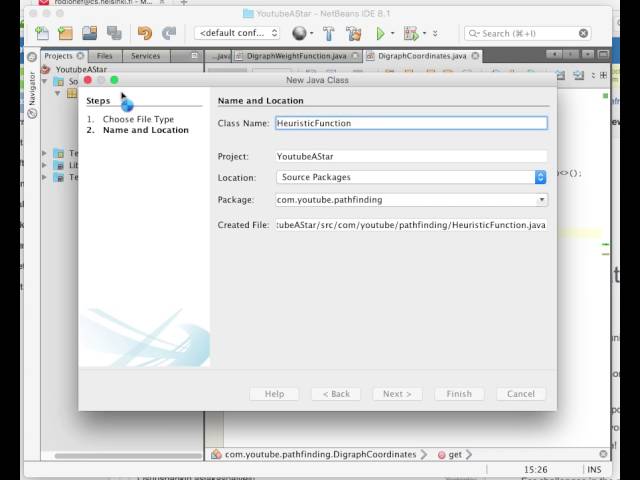Click the Redo arrow icon

(169, 33)
